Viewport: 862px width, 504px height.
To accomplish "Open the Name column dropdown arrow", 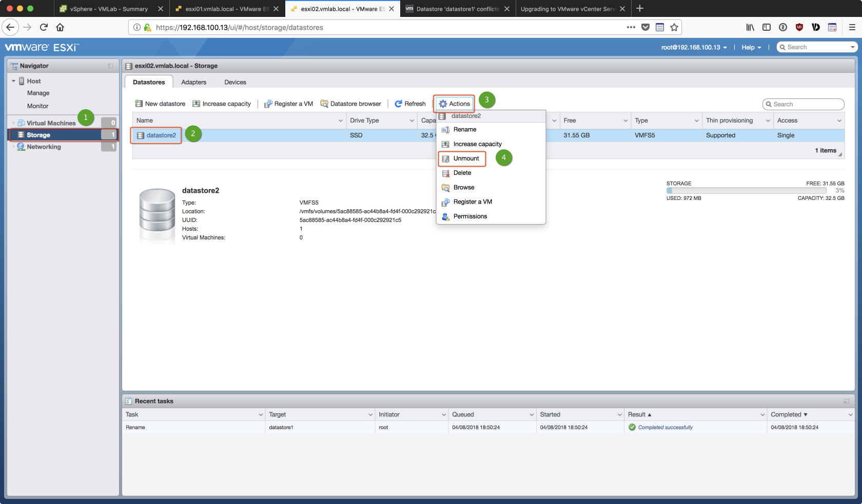I will [x=341, y=121].
